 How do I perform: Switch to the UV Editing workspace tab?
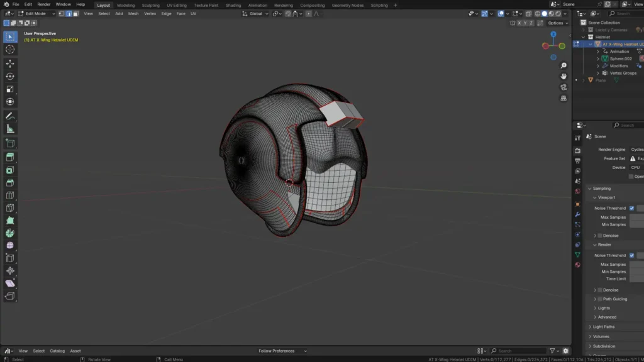tap(176, 5)
